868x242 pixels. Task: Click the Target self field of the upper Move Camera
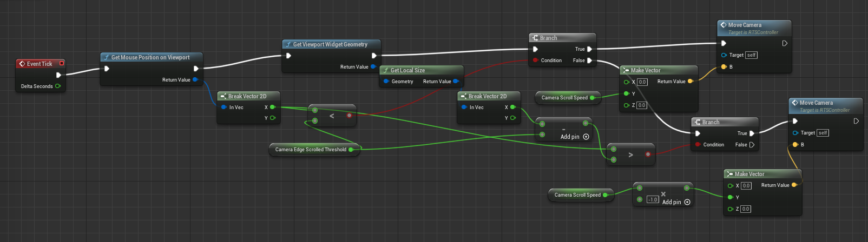coord(751,55)
